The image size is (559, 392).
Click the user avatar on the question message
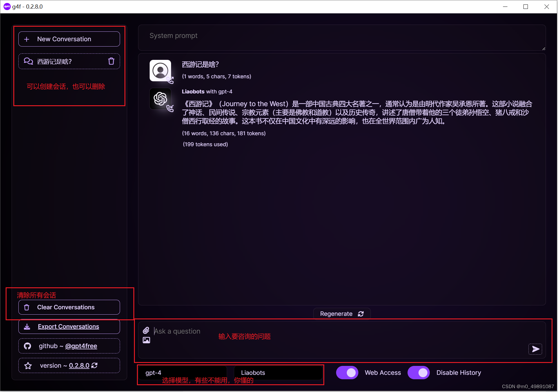[x=160, y=71]
